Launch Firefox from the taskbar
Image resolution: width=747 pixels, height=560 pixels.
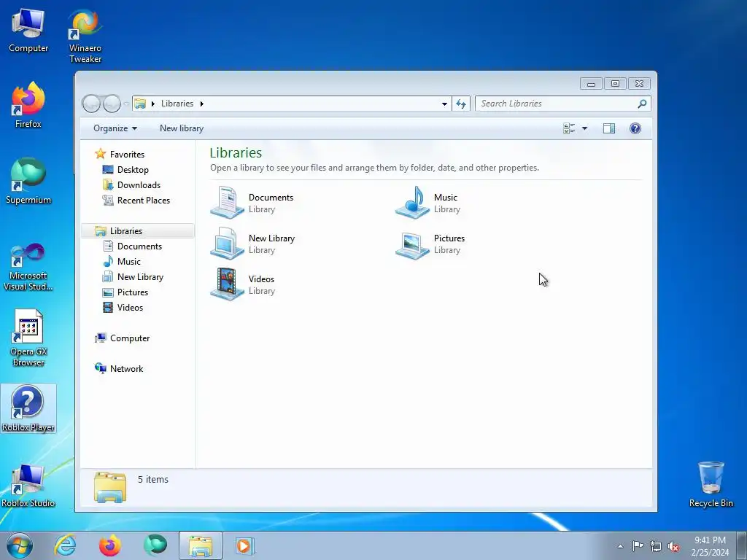click(x=110, y=545)
